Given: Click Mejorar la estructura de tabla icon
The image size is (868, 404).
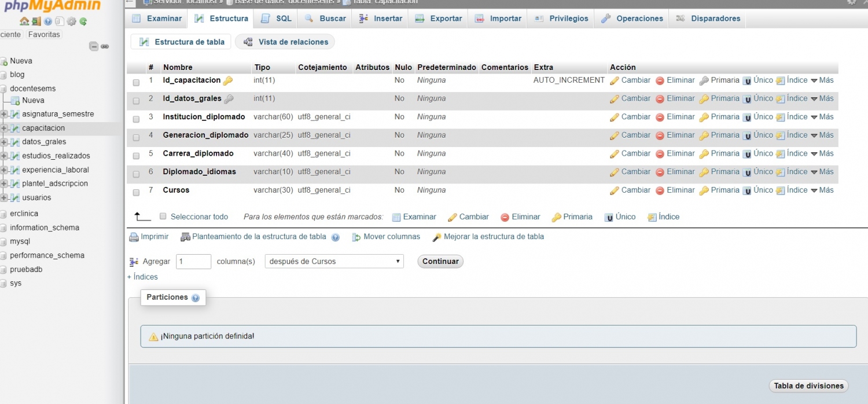Looking at the screenshot, I should click(437, 237).
